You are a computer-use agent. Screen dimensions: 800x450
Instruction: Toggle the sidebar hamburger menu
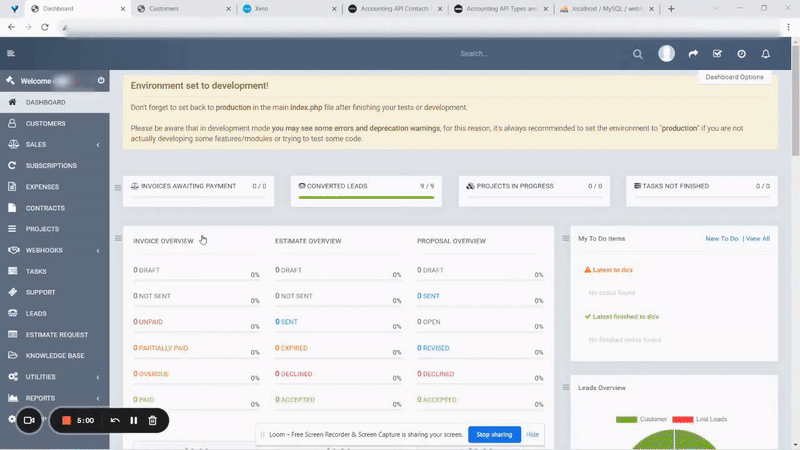click(x=11, y=54)
